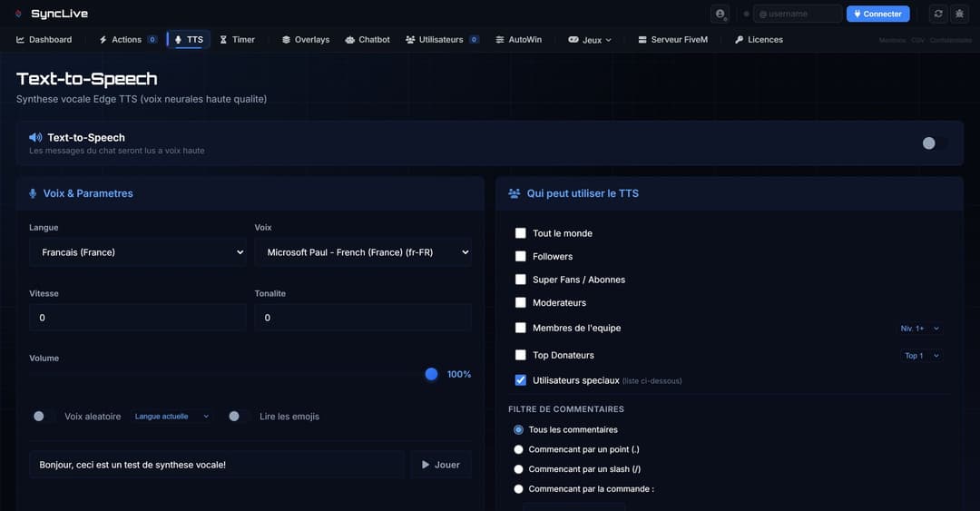
Task: Check the Followers checkbox
Action: point(521,257)
